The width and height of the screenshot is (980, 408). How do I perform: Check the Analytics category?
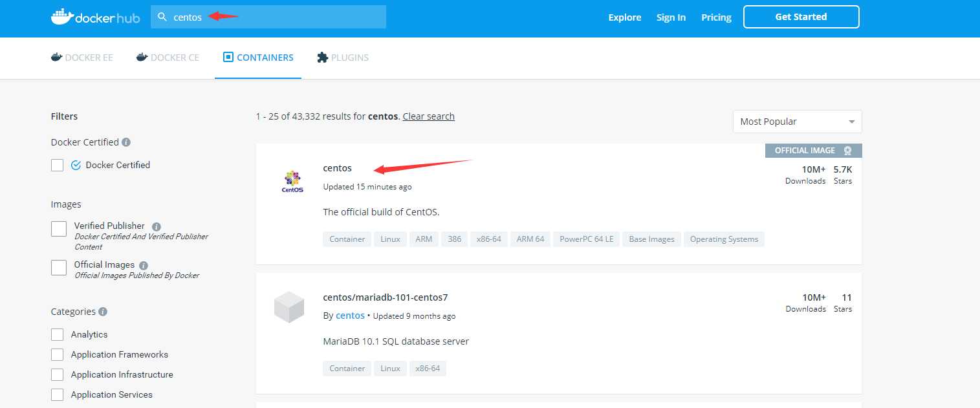pos(58,334)
